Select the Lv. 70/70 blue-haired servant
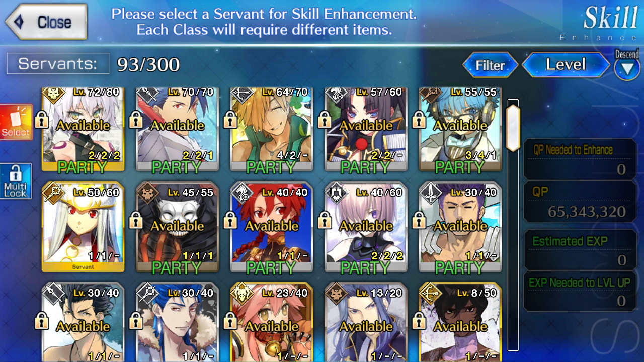The width and height of the screenshot is (644, 362). tap(177, 129)
